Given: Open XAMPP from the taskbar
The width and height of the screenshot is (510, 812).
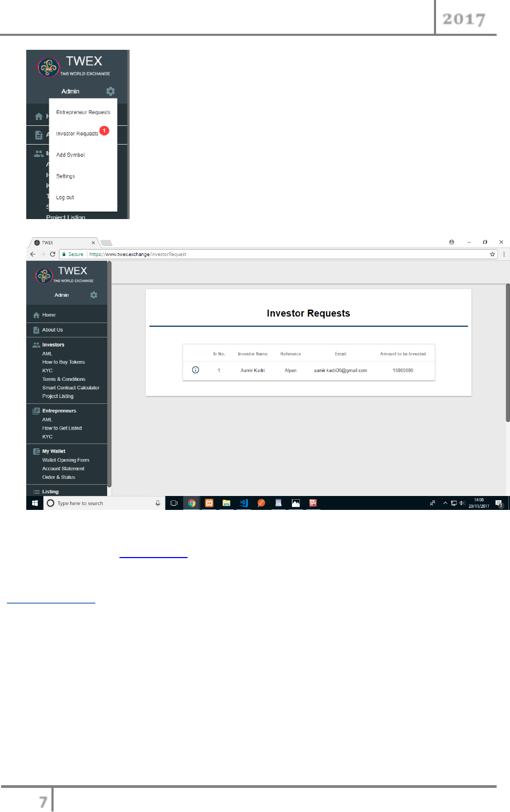Looking at the screenshot, I should click(x=209, y=503).
